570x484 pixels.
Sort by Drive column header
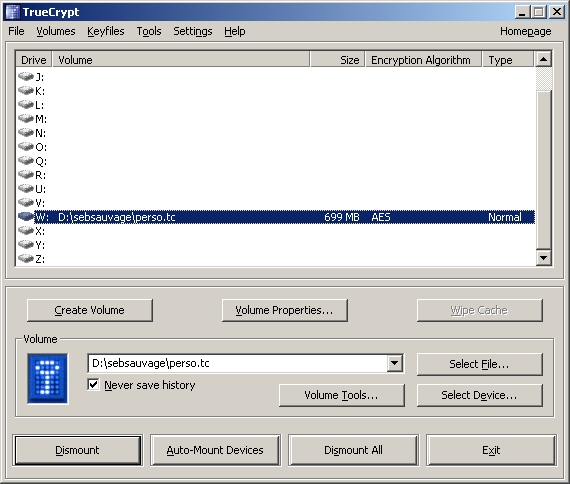34,60
